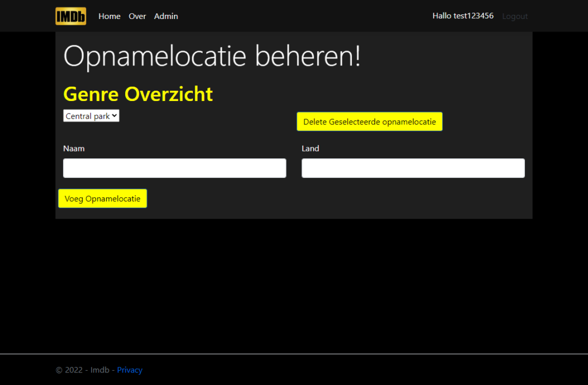Click the Hallo test123456 greeting
Viewport: 588px width, 385px height.
tap(463, 15)
